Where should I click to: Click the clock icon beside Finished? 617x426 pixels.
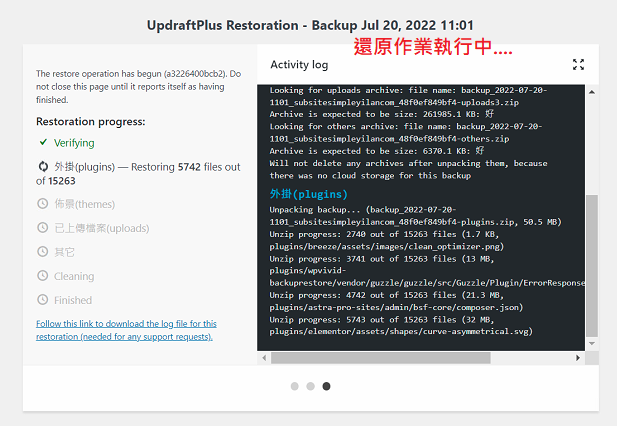click(42, 300)
